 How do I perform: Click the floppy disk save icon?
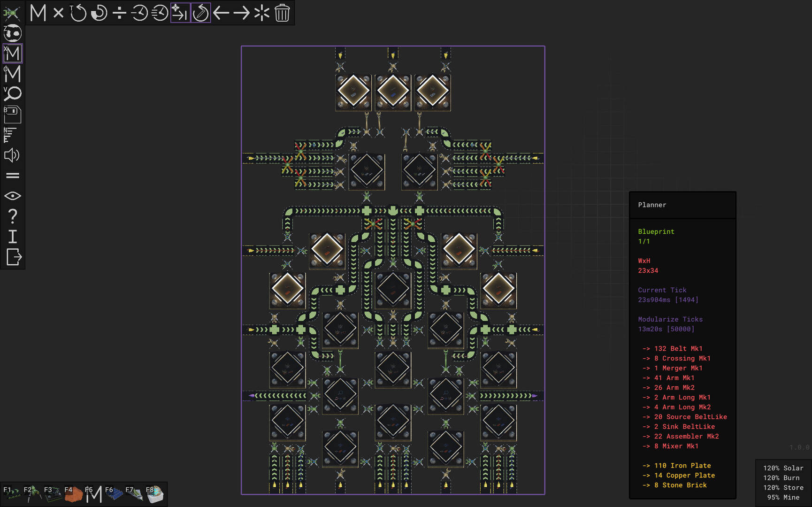tap(13, 115)
